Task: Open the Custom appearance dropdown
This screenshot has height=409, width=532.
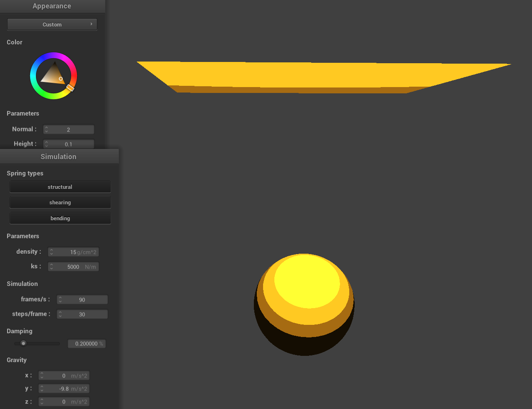Action: (x=52, y=24)
